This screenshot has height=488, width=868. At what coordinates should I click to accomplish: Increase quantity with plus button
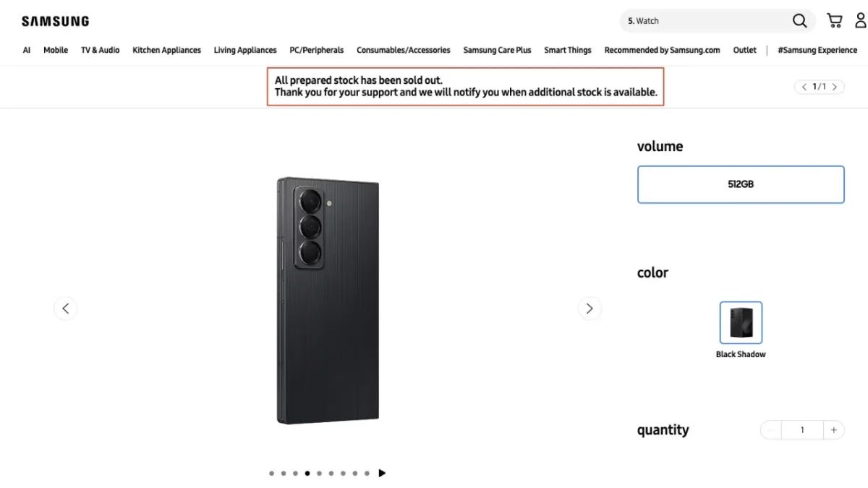click(833, 430)
